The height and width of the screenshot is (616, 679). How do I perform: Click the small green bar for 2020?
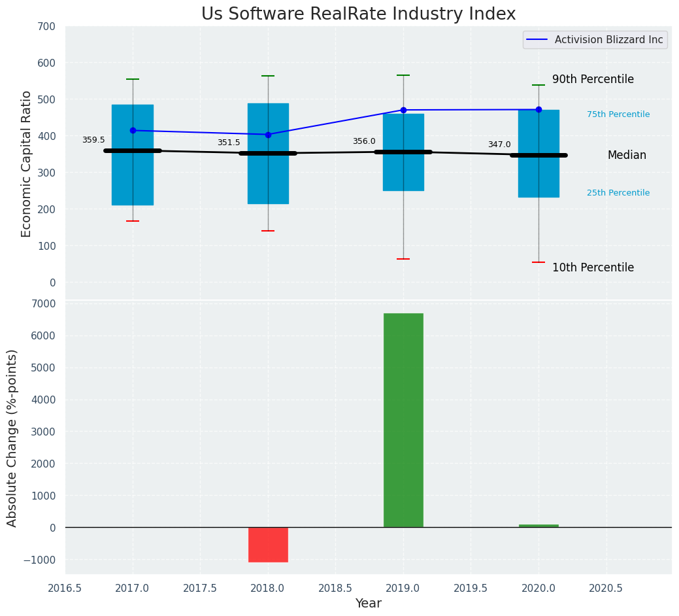pos(538,525)
